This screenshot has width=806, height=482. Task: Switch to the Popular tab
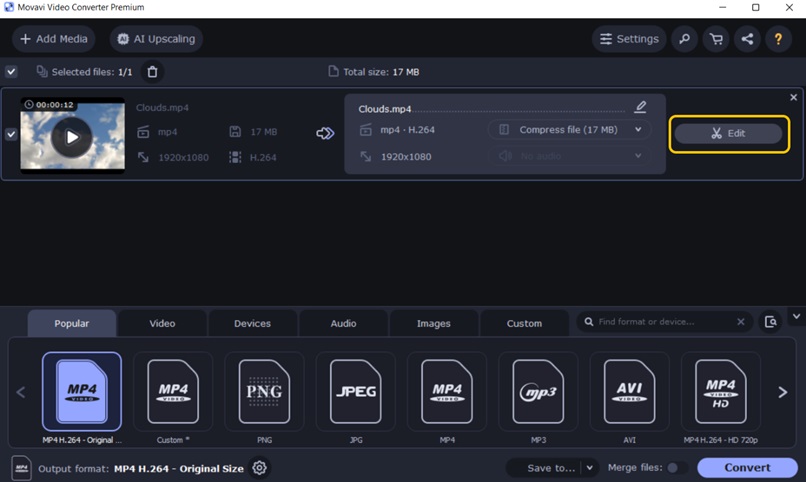72,323
